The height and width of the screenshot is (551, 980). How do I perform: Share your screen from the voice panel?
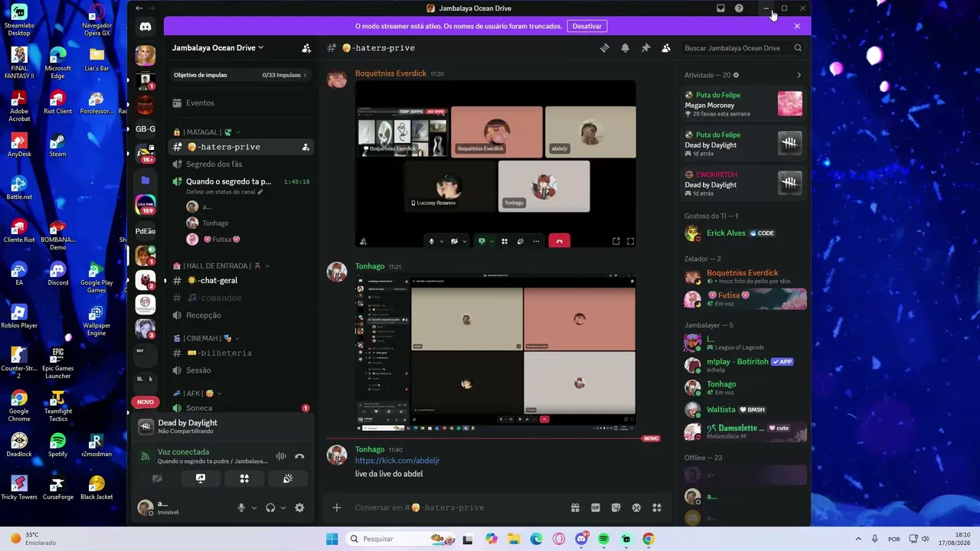[201, 478]
